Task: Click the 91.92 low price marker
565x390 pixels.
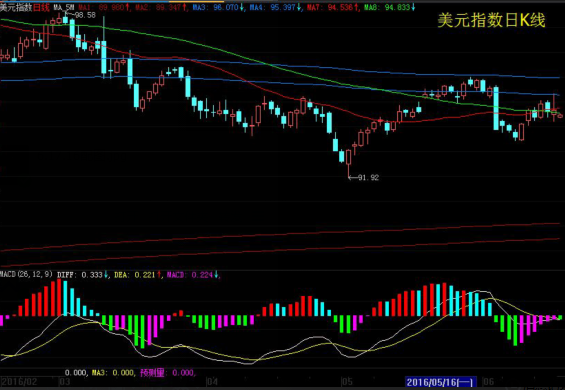Action: pyautogui.click(x=368, y=177)
